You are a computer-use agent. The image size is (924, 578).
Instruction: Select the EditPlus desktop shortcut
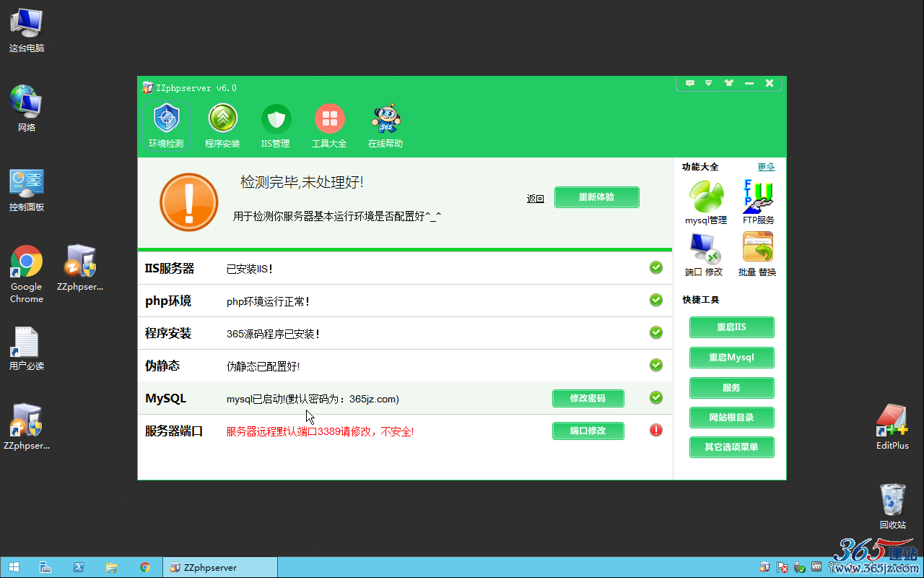click(x=892, y=427)
